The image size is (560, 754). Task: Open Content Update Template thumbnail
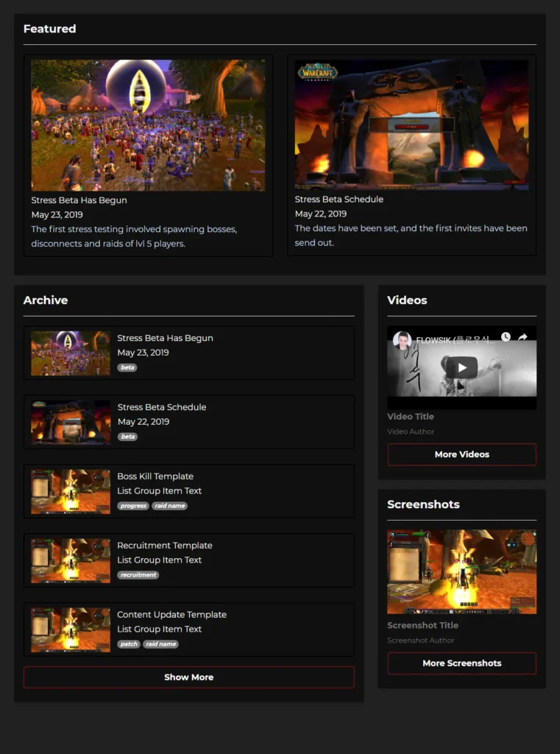(x=71, y=630)
